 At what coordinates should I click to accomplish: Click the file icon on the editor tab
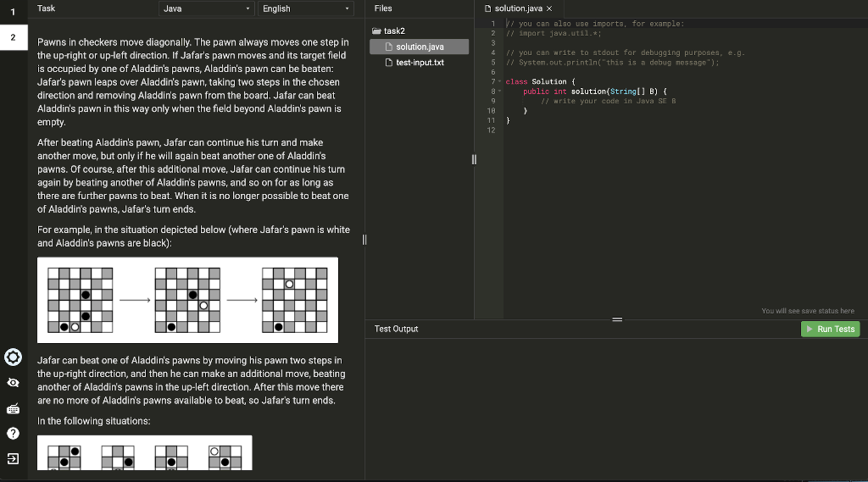click(487, 8)
